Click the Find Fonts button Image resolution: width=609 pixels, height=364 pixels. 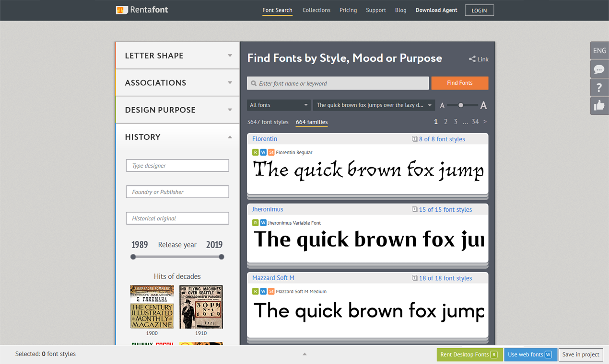click(459, 83)
